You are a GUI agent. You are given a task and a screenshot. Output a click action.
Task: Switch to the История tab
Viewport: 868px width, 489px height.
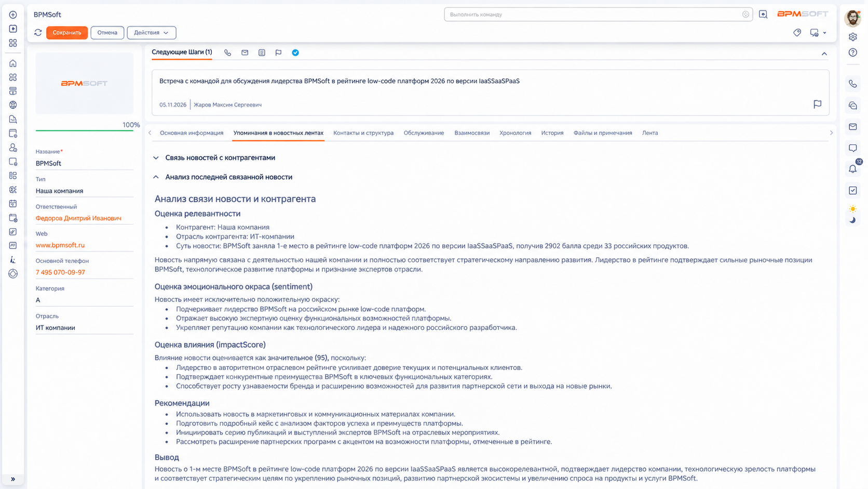pos(552,133)
